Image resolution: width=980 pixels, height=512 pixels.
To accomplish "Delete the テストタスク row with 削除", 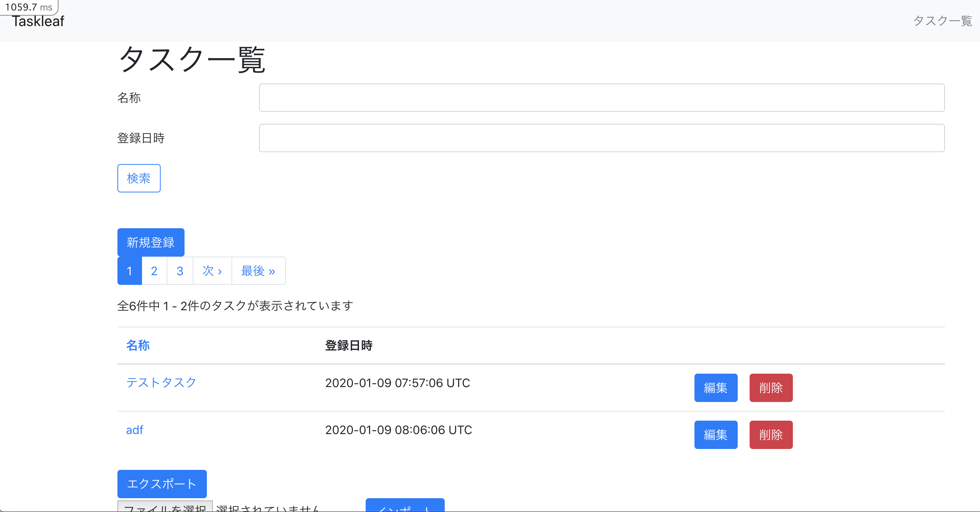I will click(771, 388).
